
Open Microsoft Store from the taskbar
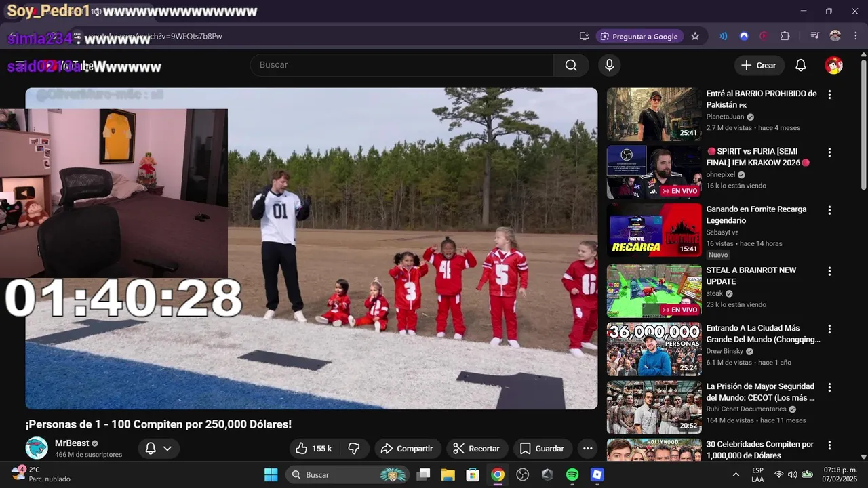473,474
